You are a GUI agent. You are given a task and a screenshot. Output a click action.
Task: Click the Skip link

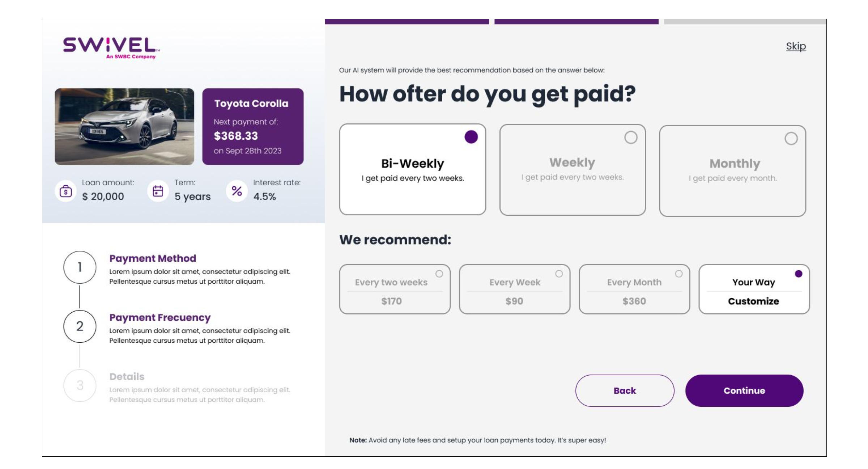[x=796, y=46]
